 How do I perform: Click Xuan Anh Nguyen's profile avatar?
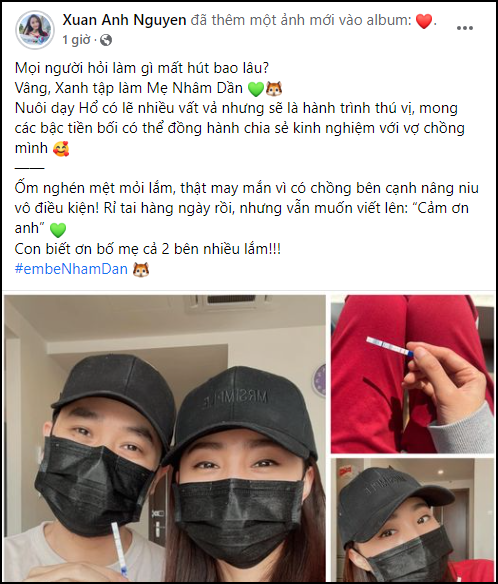click(x=35, y=29)
